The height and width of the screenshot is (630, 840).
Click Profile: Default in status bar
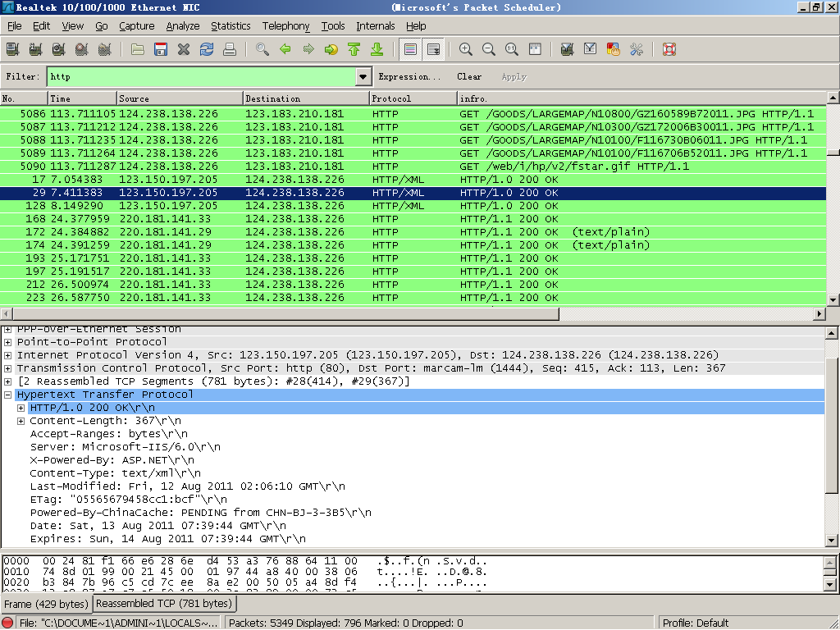[x=696, y=623]
